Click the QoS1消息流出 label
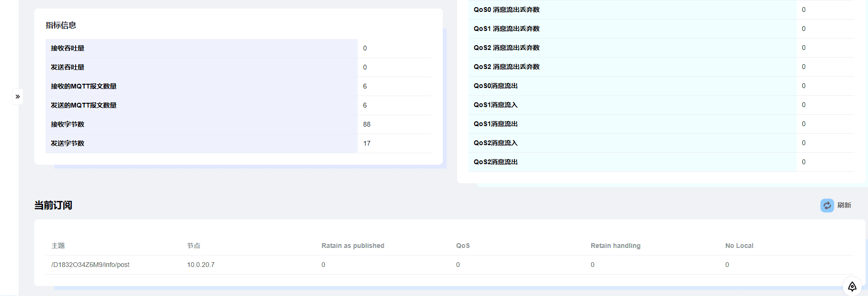 tap(496, 124)
